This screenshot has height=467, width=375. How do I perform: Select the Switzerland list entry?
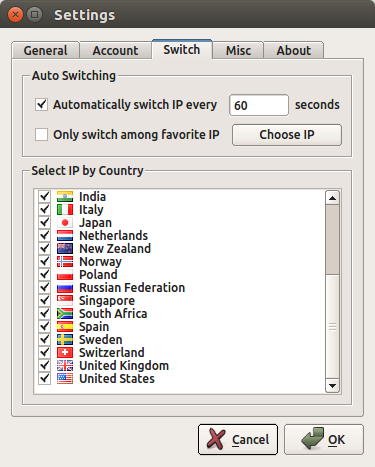pyautogui.click(x=112, y=353)
